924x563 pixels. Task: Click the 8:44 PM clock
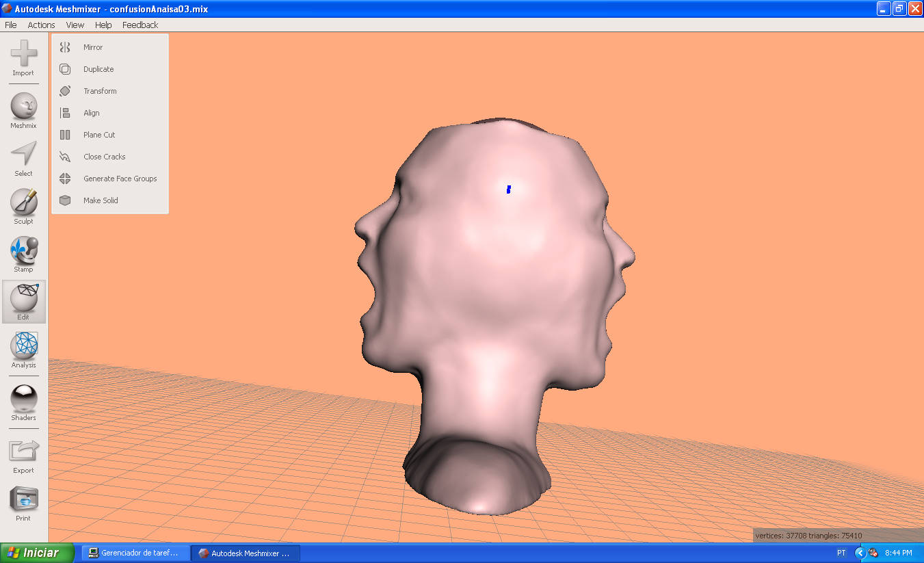pos(899,553)
